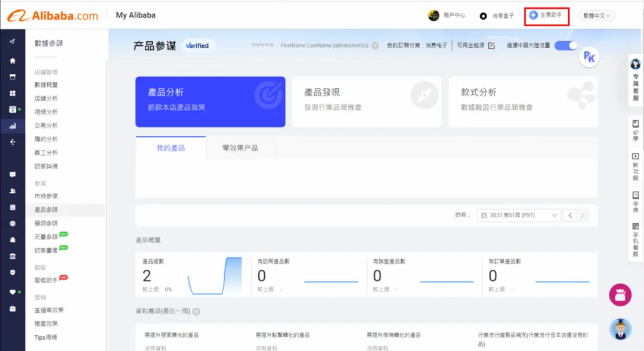Open the bank building sidebar icon

(13, 256)
